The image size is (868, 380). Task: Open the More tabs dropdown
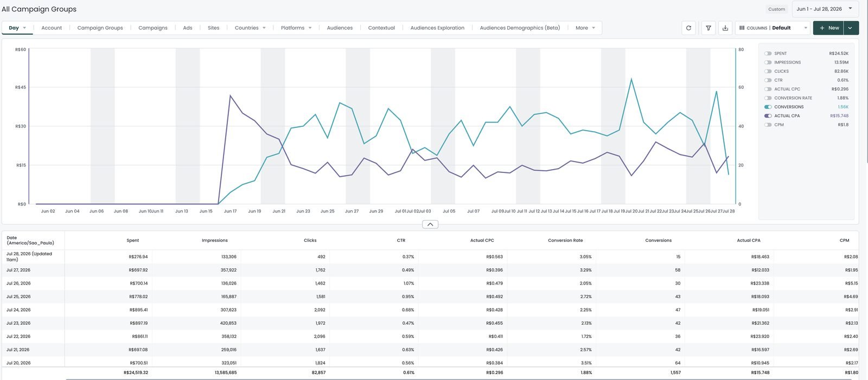585,28
